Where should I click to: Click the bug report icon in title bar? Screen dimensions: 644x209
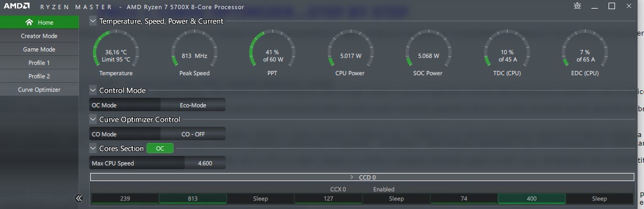point(577,6)
